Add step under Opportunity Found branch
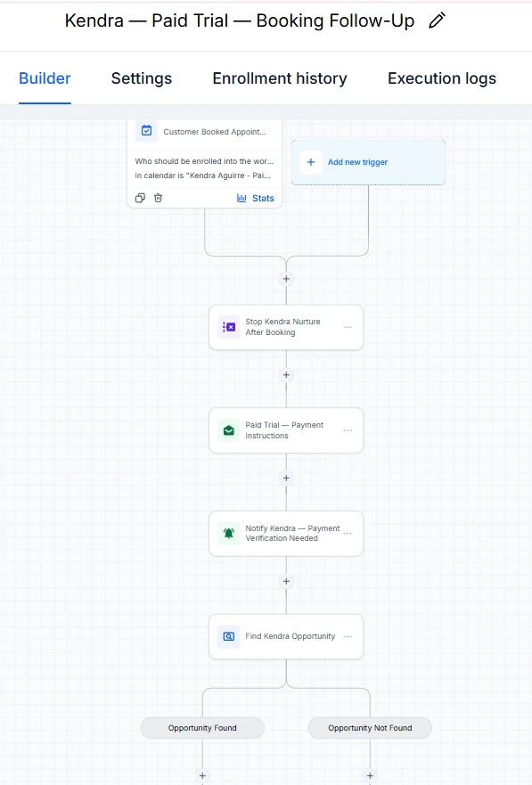 pos(202,775)
